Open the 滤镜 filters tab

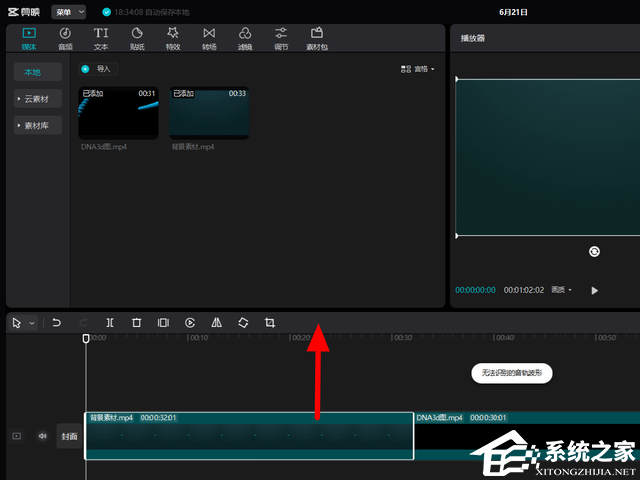click(245, 39)
